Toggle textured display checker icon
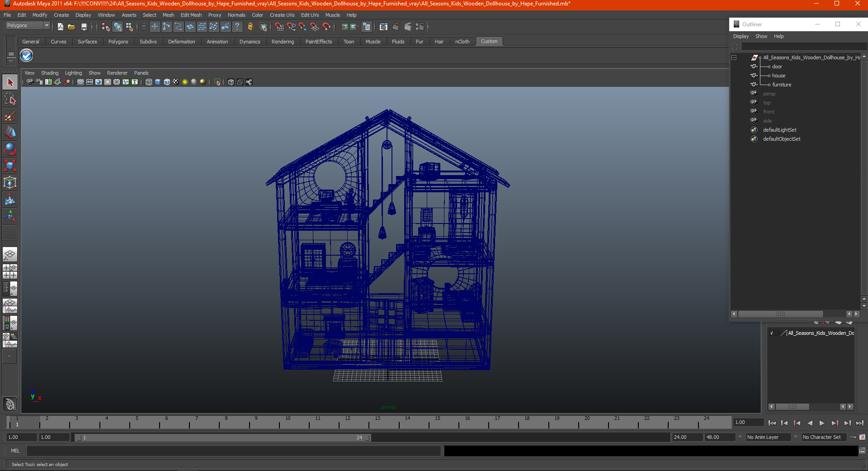The image size is (868, 471). [176, 82]
